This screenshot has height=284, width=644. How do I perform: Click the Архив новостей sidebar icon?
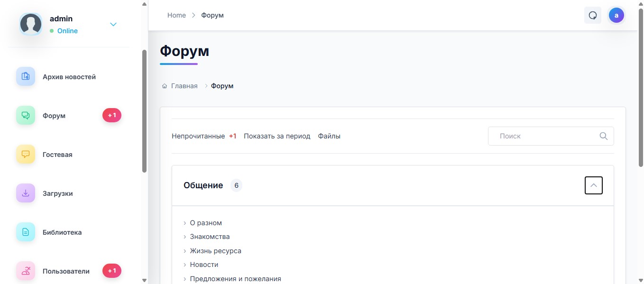[x=26, y=76]
